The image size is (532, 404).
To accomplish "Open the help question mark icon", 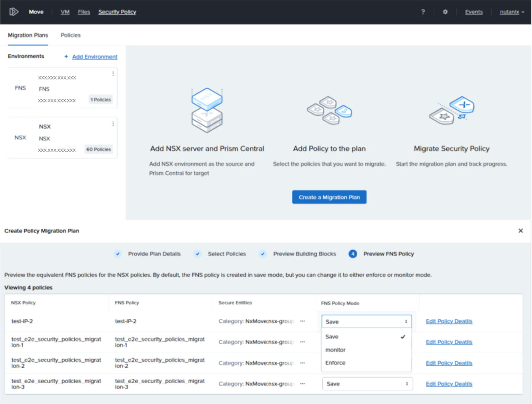I will [423, 12].
